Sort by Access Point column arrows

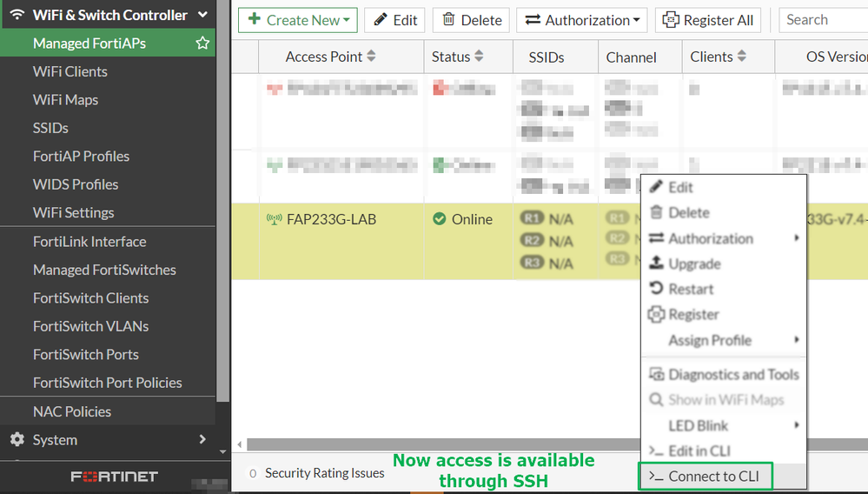(372, 56)
